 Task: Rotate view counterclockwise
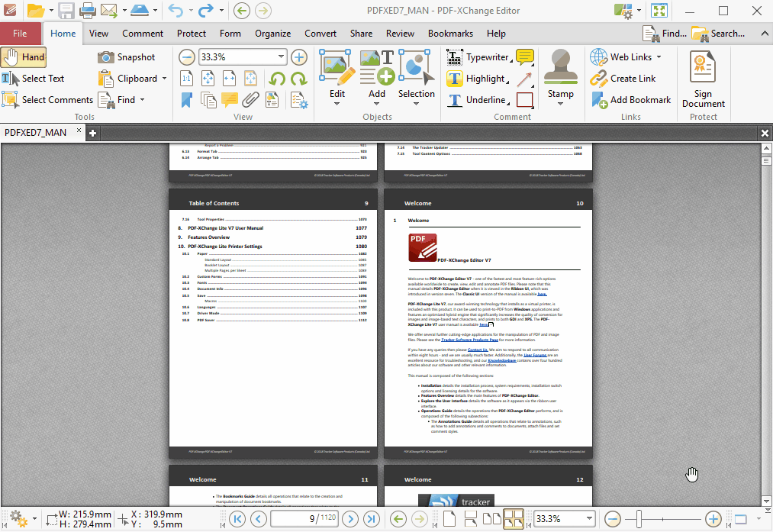[x=277, y=79]
